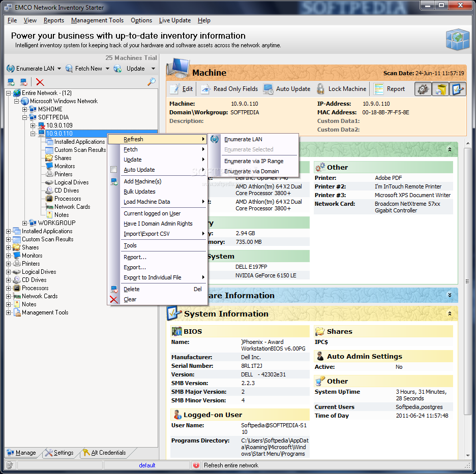476x474 pixels.
Task: Select Current logged on User menu entry
Action: pos(157,213)
